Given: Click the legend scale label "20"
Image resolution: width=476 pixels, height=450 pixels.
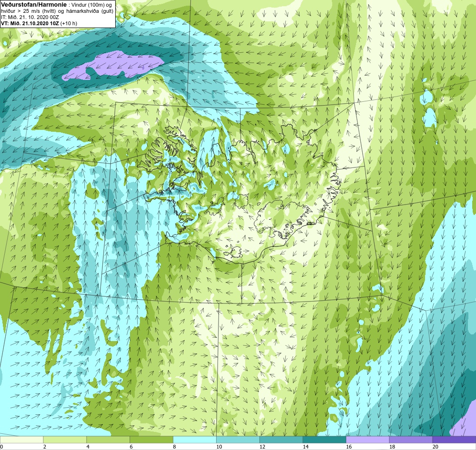Looking at the screenshot, I should [436, 447].
